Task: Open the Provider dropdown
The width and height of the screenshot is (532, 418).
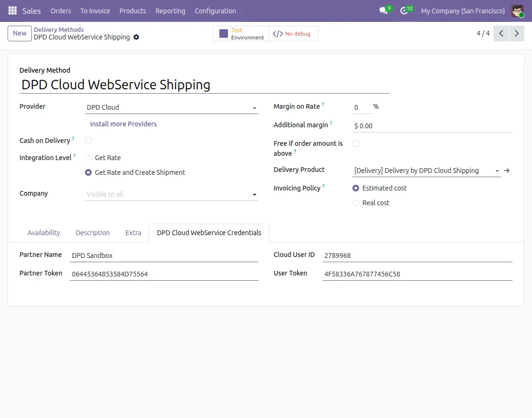Action: coord(254,107)
